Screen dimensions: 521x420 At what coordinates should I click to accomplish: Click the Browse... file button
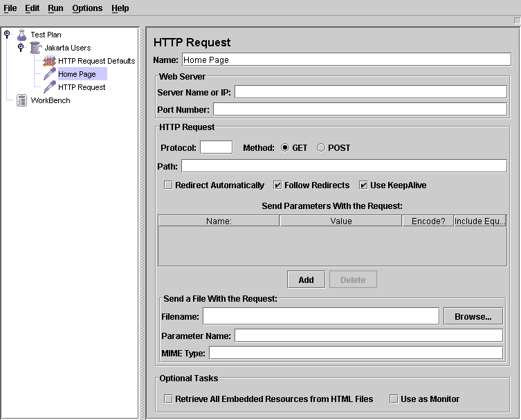click(473, 316)
